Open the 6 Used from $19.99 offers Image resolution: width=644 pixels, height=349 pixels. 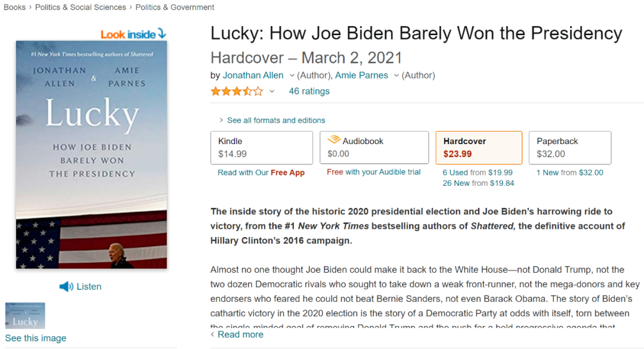(477, 173)
